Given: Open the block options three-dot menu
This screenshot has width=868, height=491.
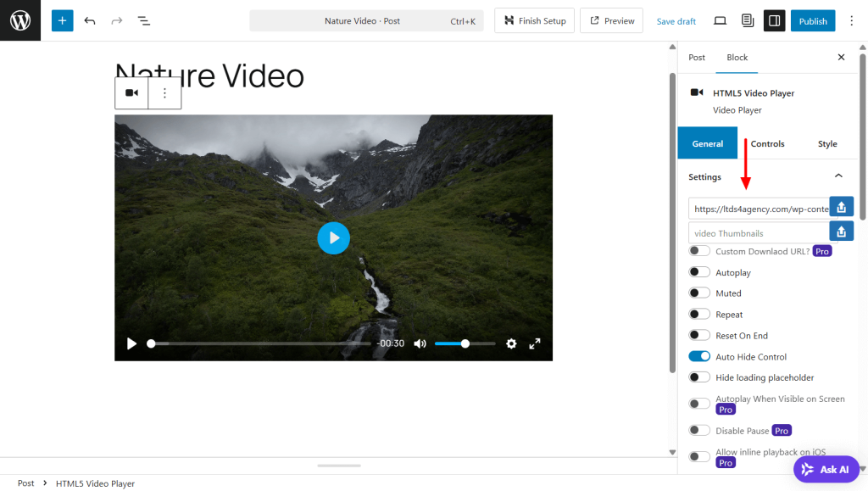Looking at the screenshot, I should [164, 92].
